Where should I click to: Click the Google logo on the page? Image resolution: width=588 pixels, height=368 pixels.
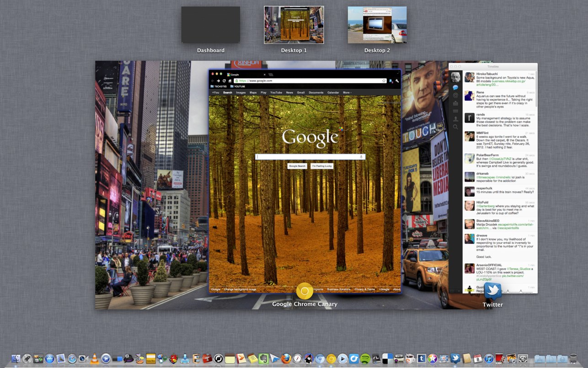pyautogui.click(x=310, y=137)
